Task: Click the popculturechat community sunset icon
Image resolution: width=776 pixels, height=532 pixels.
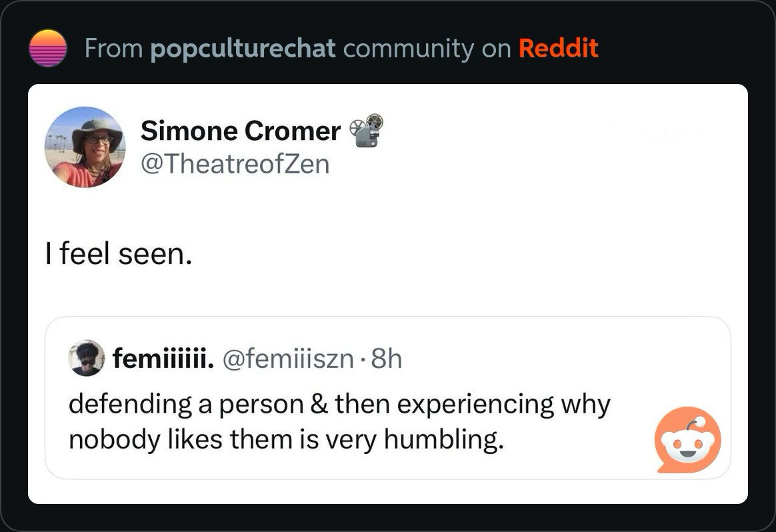Action: point(48,48)
